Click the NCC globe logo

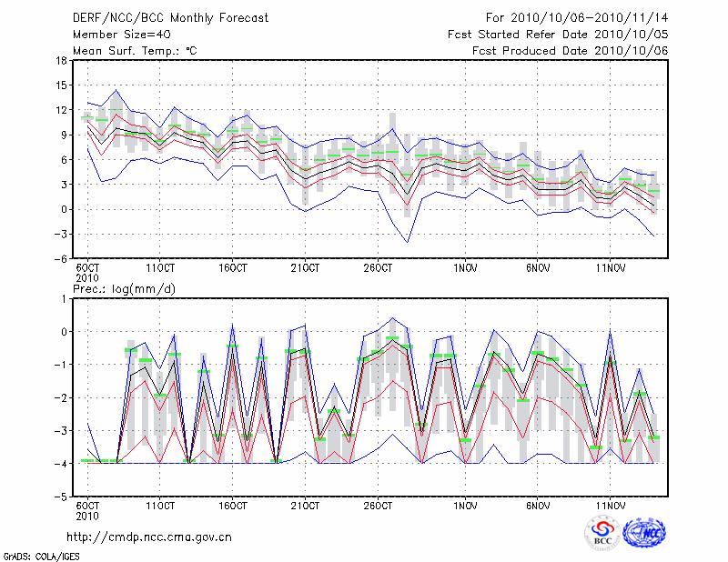point(643,532)
